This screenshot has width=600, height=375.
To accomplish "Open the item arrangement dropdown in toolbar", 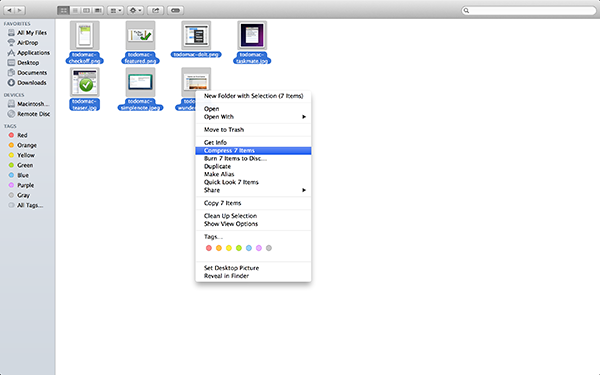I will coord(116,10).
